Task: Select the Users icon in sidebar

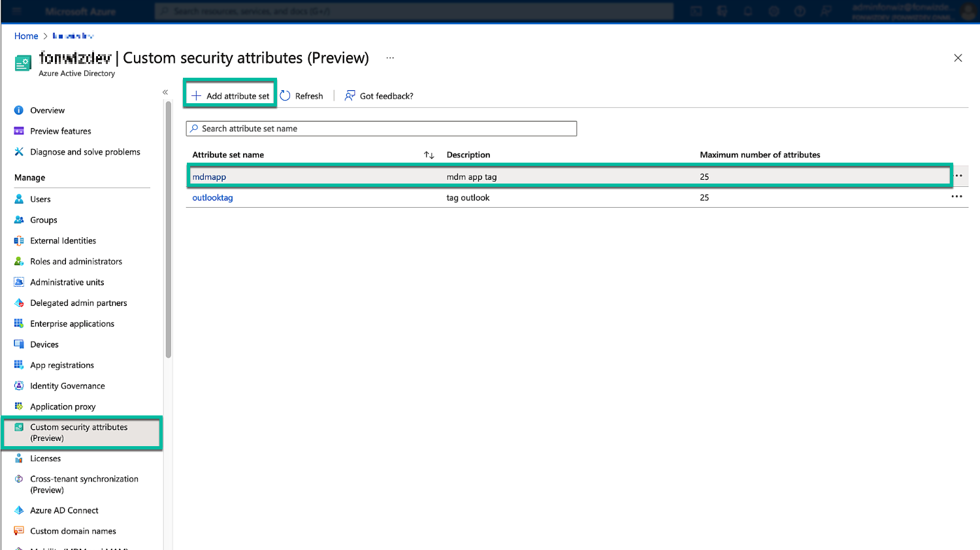Action: (19, 199)
